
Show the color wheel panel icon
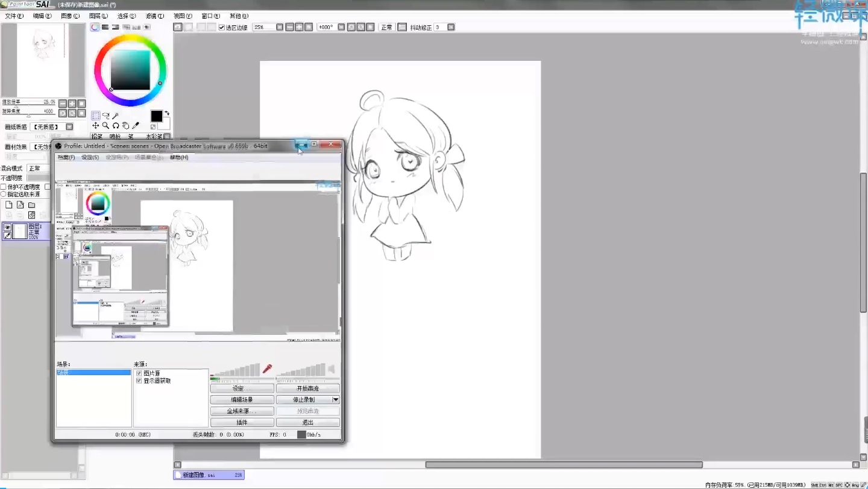[x=95, y=27]
